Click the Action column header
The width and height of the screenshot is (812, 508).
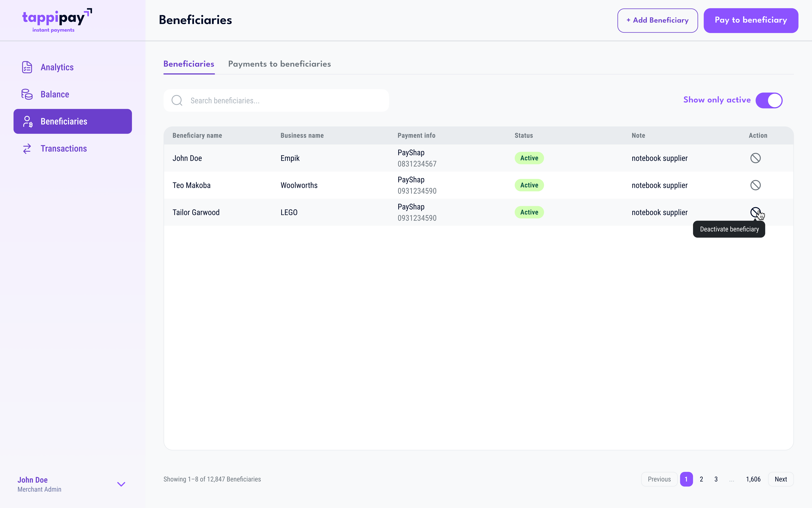[758, 135]
